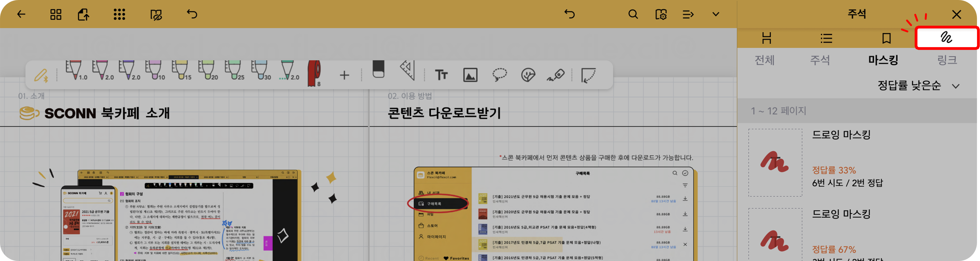The width and height of the screenshot is (980, 261).
Task: Switch to the bookmark tab icon
Action: click(x=886, y=38)
